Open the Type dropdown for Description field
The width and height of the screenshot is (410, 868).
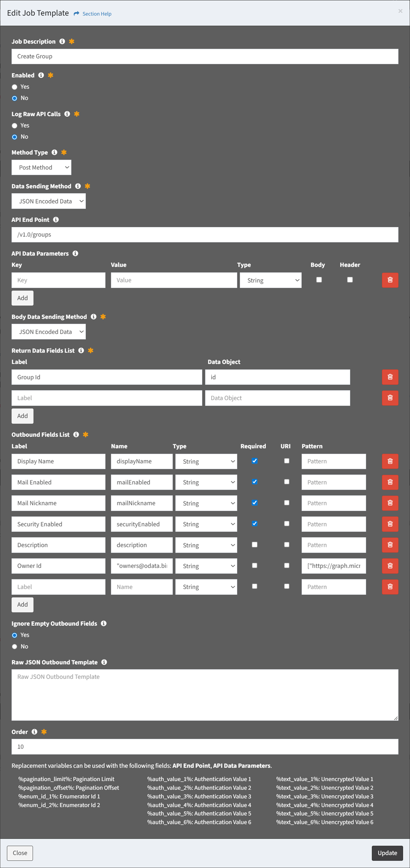(x=206, y=545)
